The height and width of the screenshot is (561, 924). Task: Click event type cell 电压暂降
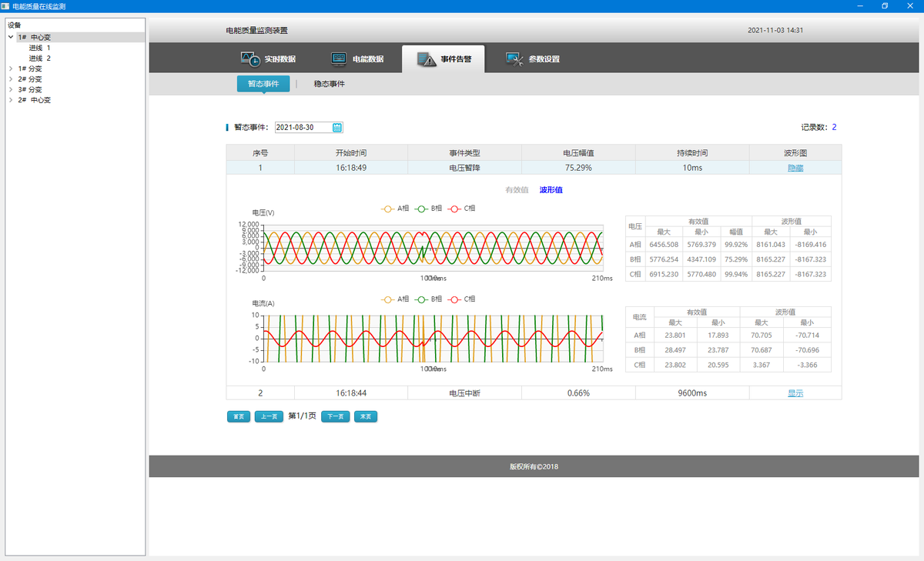(x=464, y=168)
